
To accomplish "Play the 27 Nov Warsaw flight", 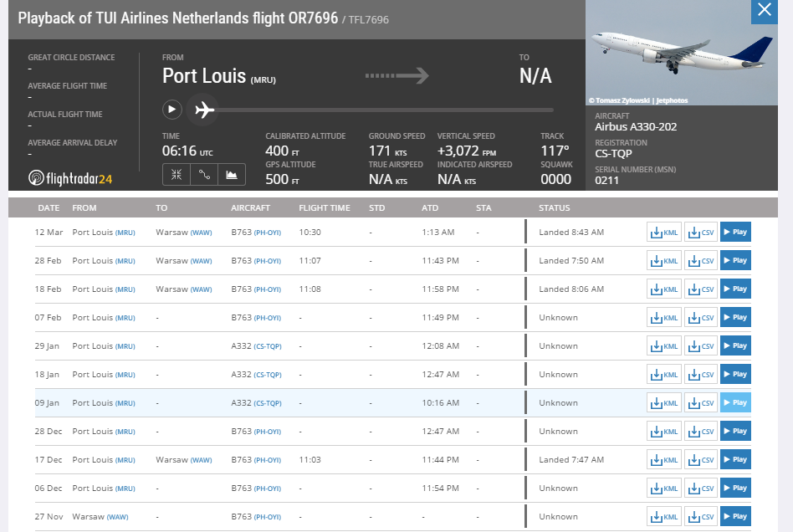I will (735, 516).
